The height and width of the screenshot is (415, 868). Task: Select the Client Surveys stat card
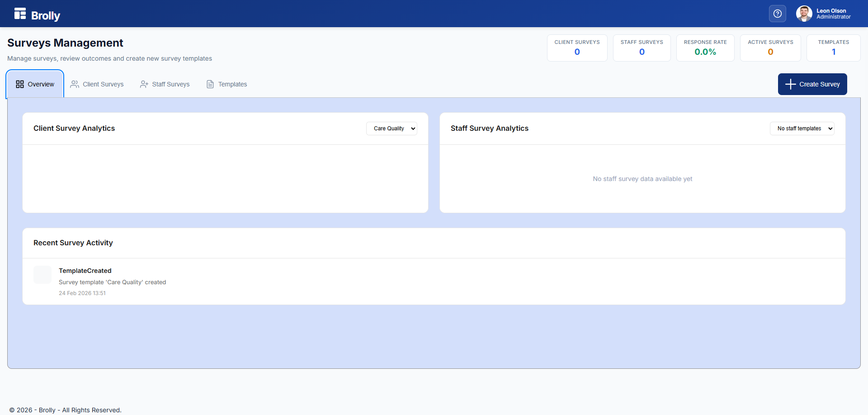(x=577, y=48)
